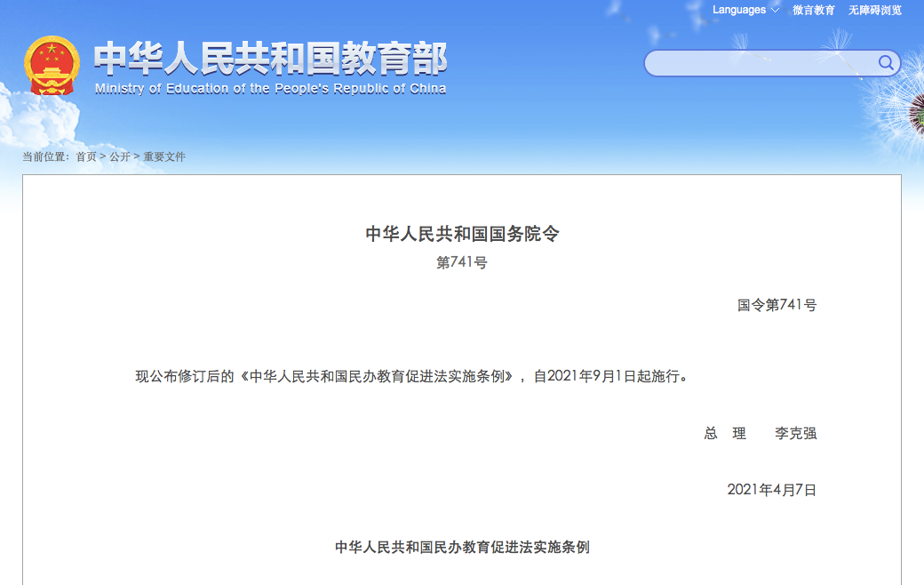Click the national emblem logo

tap(51, 64)
